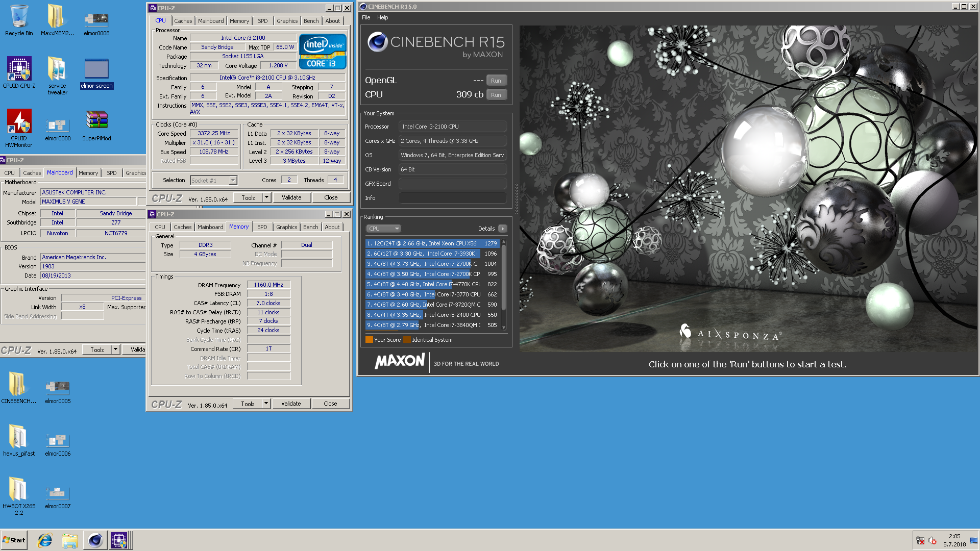980x551 pixels.
Task: Select ranking entry 8 Intel Core i5-2400
Action: (432, 315)
